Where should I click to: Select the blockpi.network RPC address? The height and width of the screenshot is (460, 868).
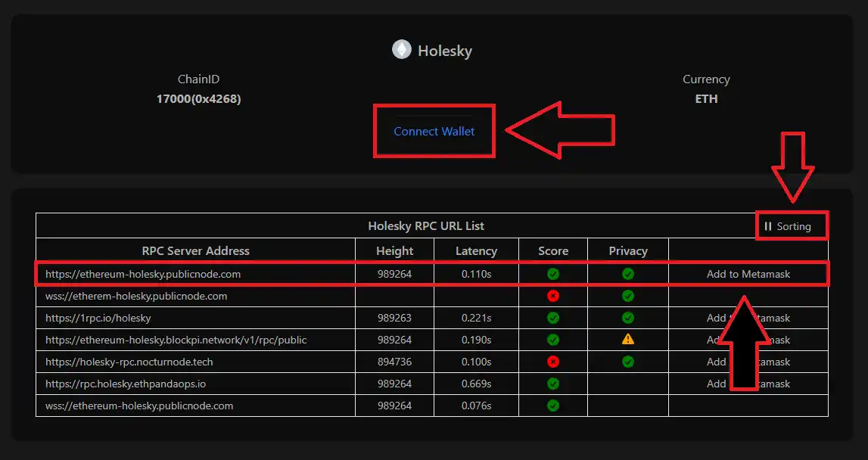click(176, 340)
